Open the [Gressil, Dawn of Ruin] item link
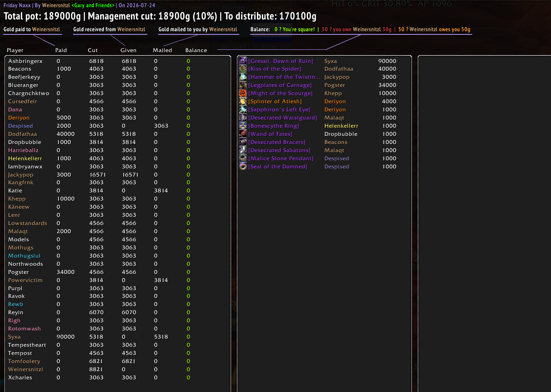 point(280,61)
